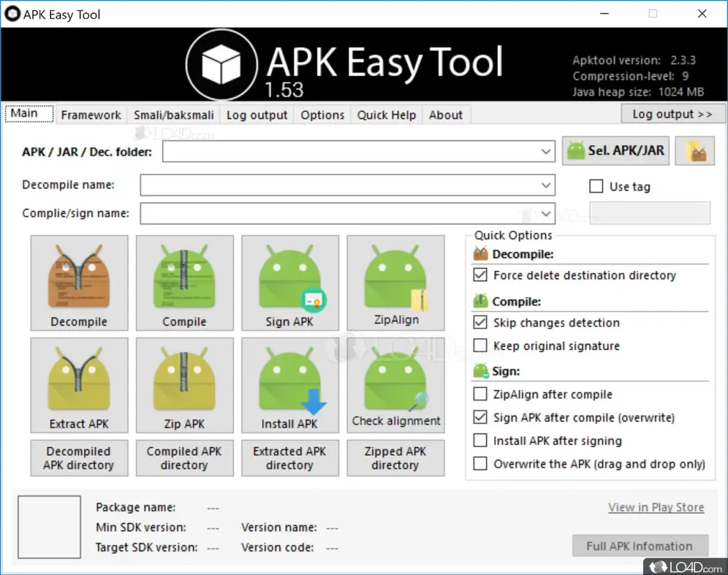Screen dimensions: 728x575
Task: Click the Full APK Infomation button
Action: pos(640,546)
